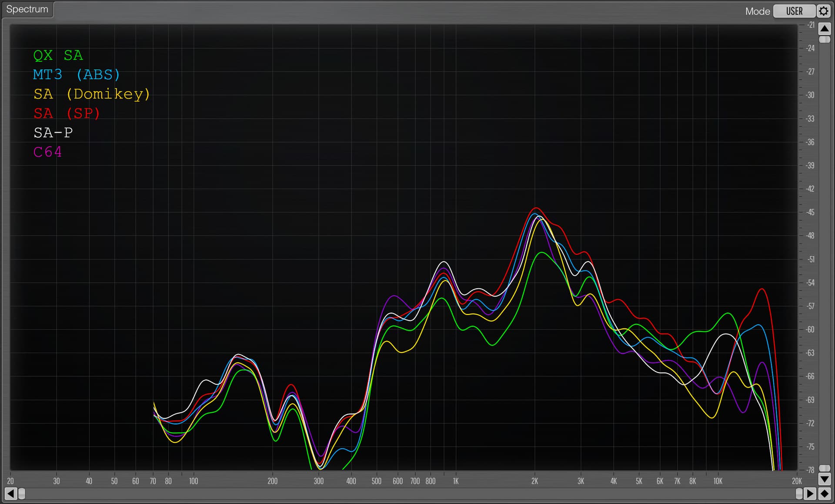The height and width of the screenshot is (504, 835).
Task: Click the green QX SA legend label
Action: pos(58,55)
